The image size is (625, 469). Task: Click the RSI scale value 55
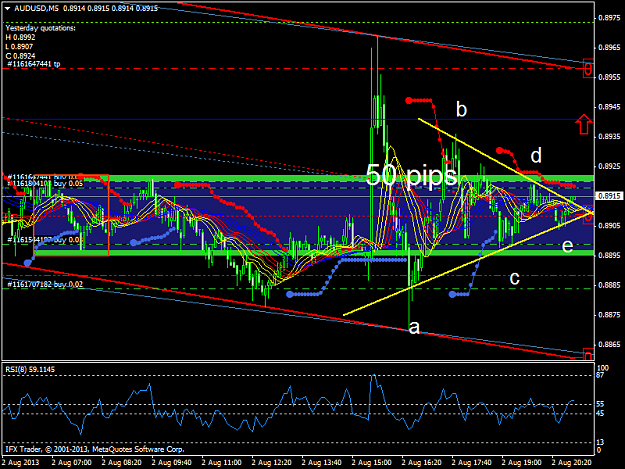click(x=600, y=404)
